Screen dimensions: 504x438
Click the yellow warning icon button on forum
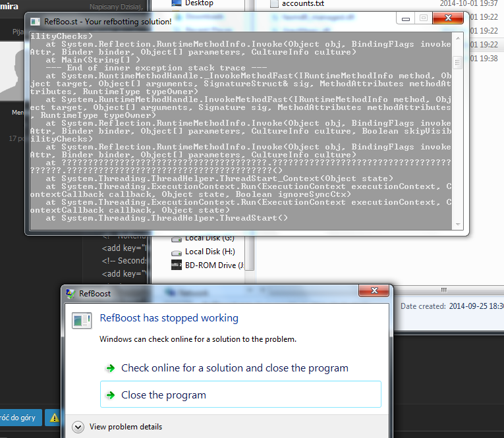click(x=54, y=418)
